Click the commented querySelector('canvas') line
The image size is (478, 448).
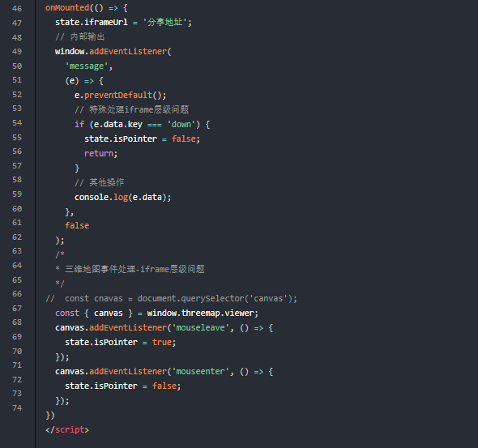(x=171, y=298)
